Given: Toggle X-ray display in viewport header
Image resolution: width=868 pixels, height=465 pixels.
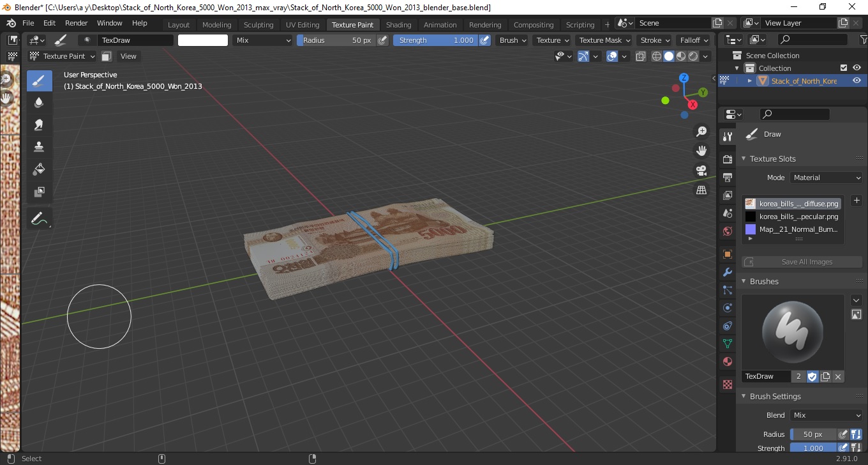Looking at the screenshot, I should (641, 56).
